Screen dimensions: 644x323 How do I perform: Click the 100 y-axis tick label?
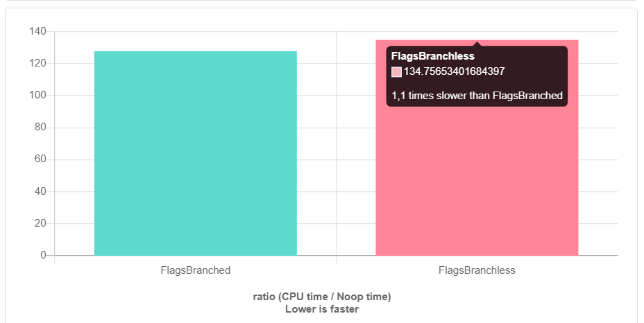pos(37,96)
